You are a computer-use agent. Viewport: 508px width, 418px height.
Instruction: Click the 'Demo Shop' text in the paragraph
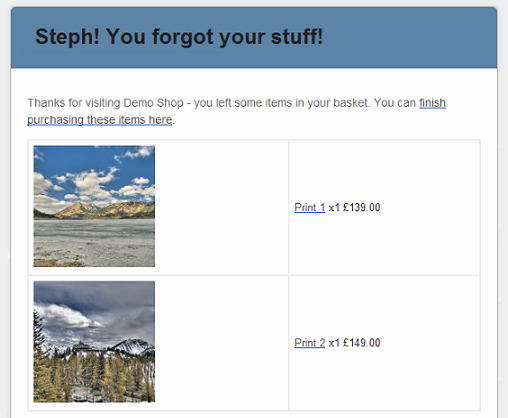[153, 103]
